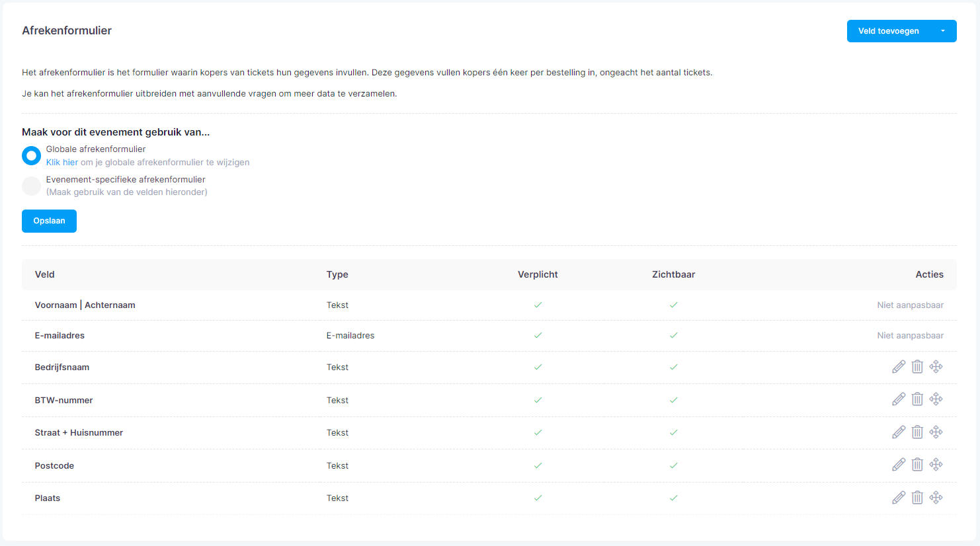Click move icon of Plaats row
Screen dimensions: 980x546
pos(936,498)
